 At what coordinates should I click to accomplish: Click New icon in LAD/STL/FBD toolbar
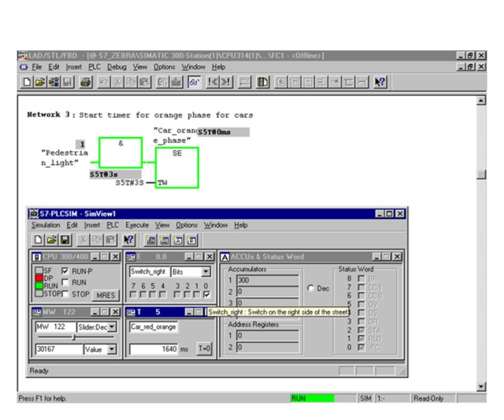(x=27, y=83)
